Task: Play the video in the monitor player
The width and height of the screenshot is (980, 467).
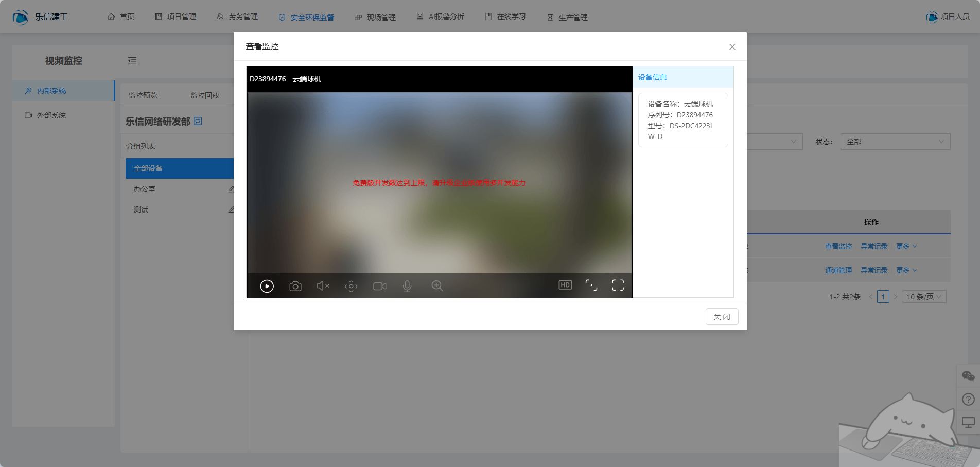Action: tap(267, 286)
